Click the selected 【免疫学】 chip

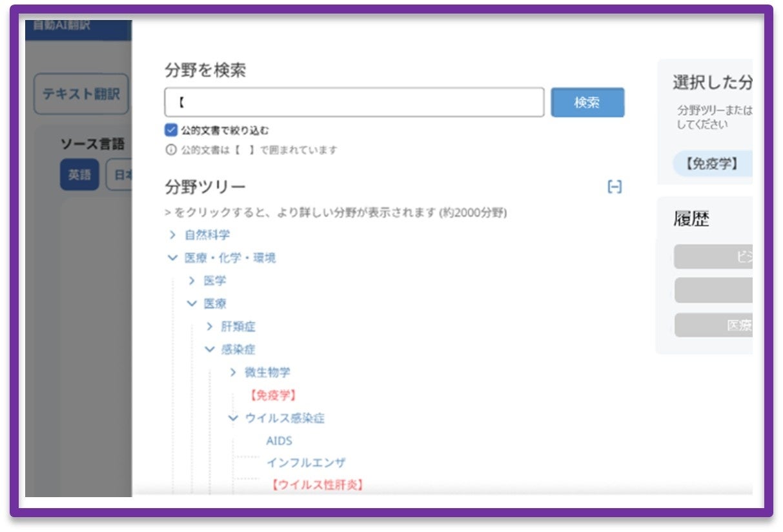pos(713,164)
